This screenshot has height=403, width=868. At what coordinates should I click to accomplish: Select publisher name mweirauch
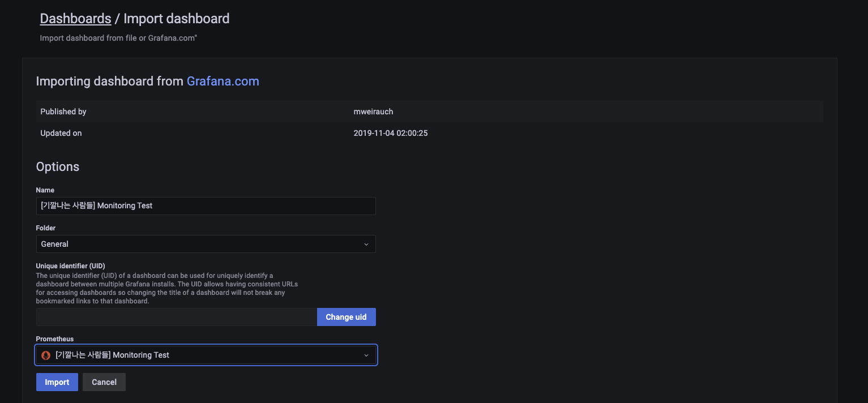coord(373,112)
